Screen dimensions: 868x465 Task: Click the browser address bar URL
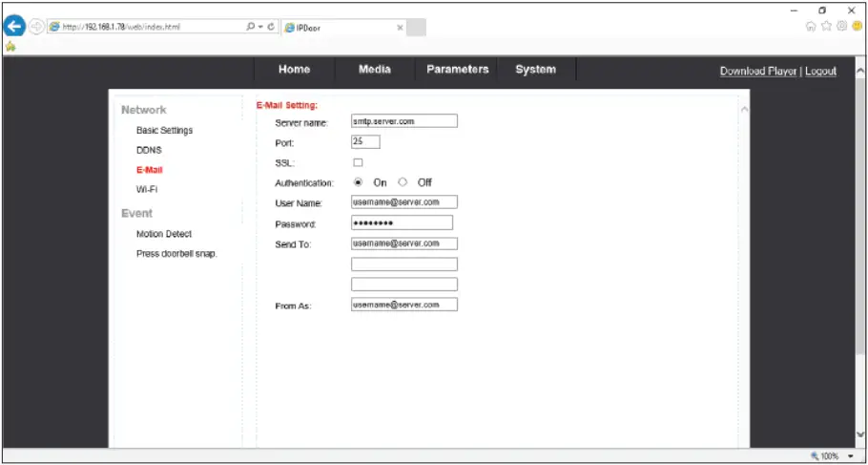pos(122,27)
